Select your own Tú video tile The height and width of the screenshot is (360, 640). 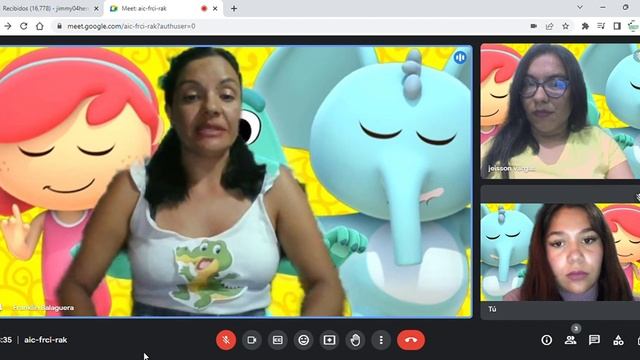(560, 252)
